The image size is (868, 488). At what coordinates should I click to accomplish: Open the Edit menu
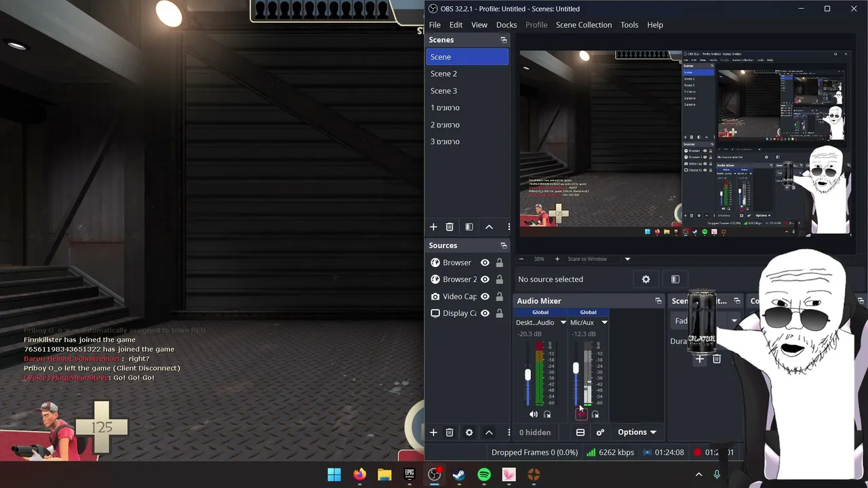[456, 25]
